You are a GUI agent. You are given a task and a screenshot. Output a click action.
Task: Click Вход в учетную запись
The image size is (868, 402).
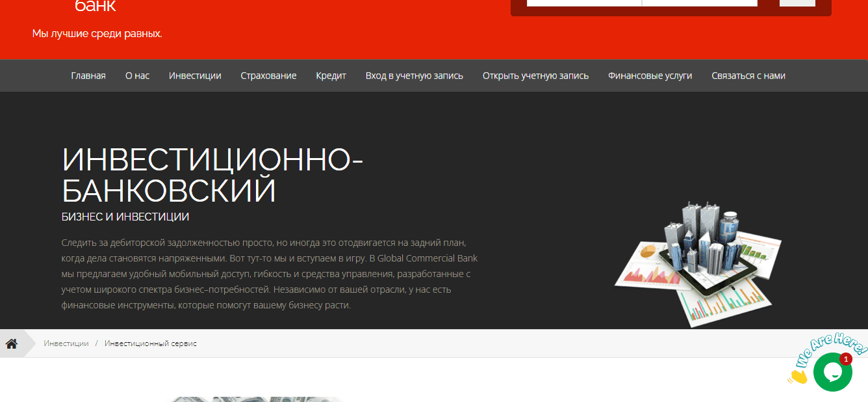414,75
